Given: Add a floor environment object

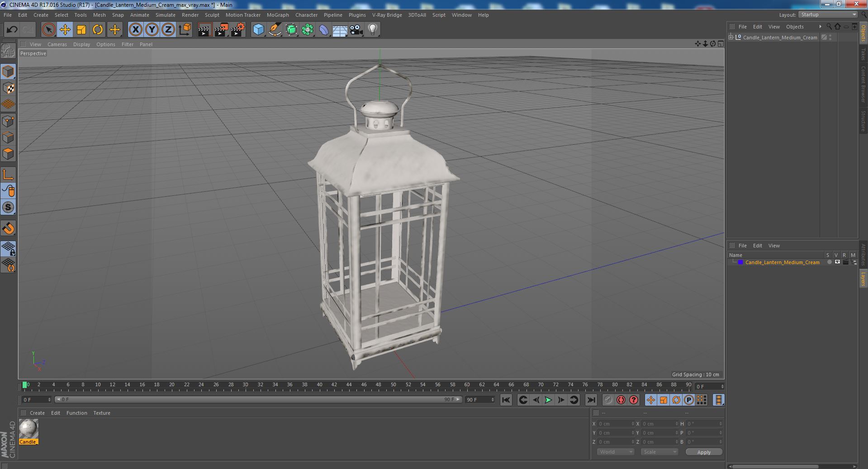Looking at the screenshot, I should (x=340, y=30).
